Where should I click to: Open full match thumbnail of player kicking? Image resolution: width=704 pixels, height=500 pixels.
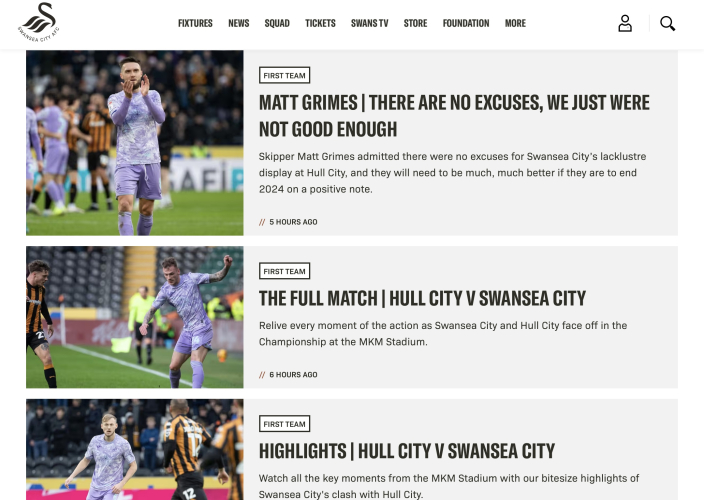pos(135,317)
